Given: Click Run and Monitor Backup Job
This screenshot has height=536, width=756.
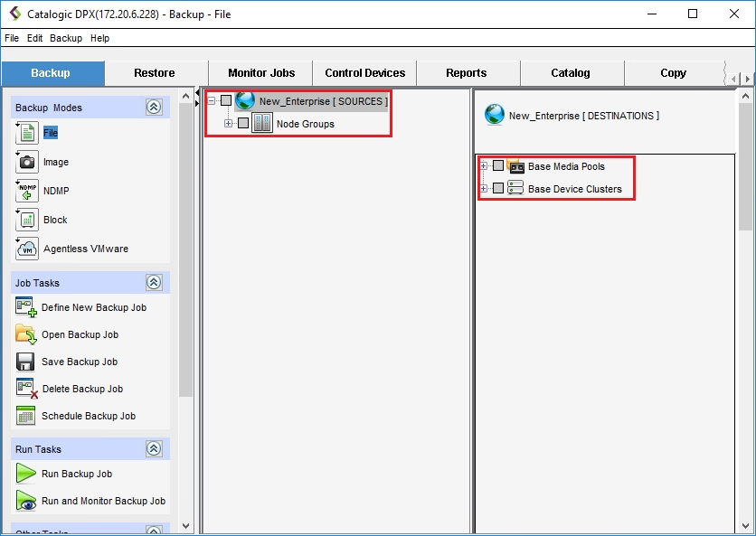Looking at the screenshot, I should (103, 501).
